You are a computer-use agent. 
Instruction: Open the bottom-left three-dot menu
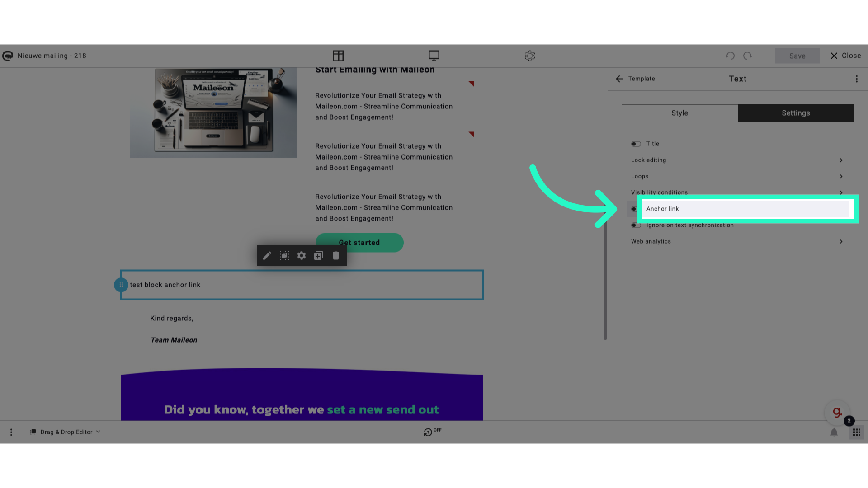click(x=11, y=432)
